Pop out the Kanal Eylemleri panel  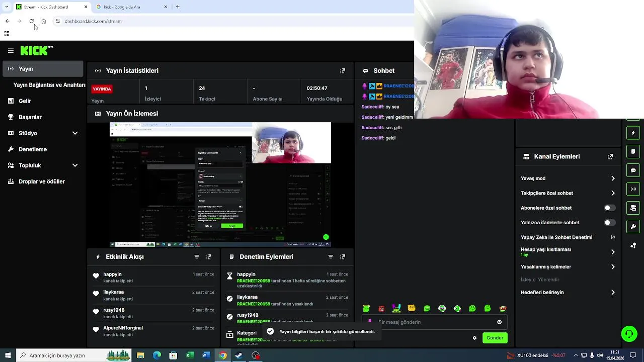click(x=610, y=157)
